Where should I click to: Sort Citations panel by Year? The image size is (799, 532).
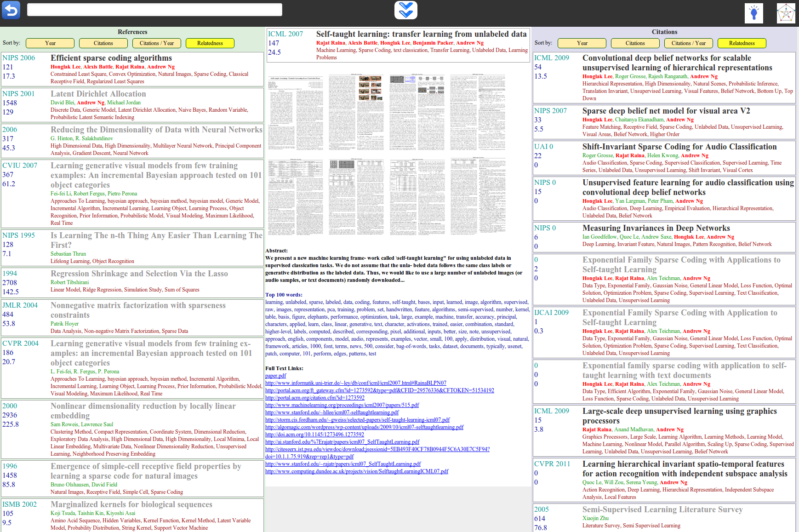pyautogui.click(x=582, y=43)
